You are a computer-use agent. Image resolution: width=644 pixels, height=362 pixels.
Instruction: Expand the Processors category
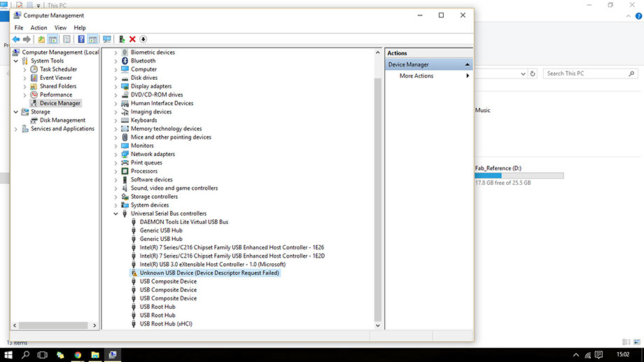coord(115,172)
